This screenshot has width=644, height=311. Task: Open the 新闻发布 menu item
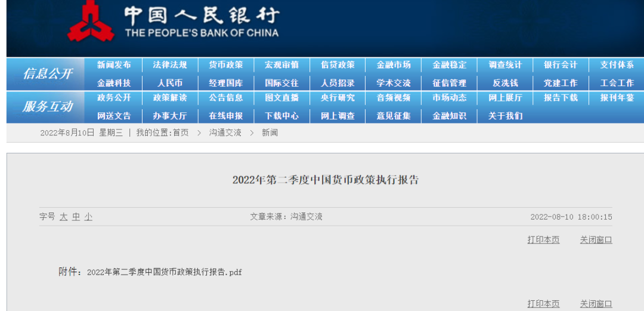114,65
